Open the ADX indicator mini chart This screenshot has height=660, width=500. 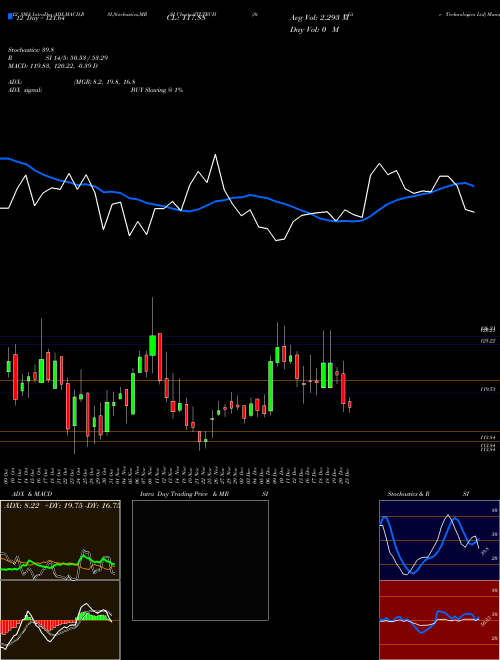tap(60, 540)
